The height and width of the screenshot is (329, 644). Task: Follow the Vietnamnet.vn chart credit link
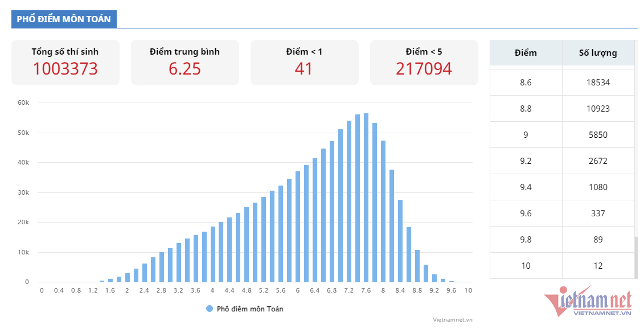pyautogui.click(x=452, y=320)
